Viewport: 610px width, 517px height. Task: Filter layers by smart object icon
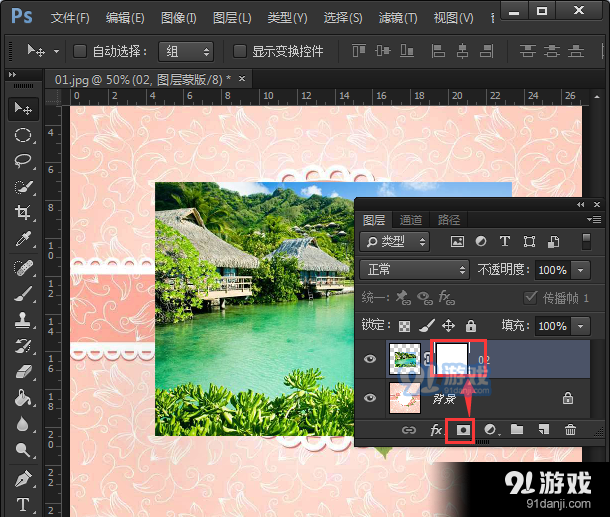tap(554, 242)
